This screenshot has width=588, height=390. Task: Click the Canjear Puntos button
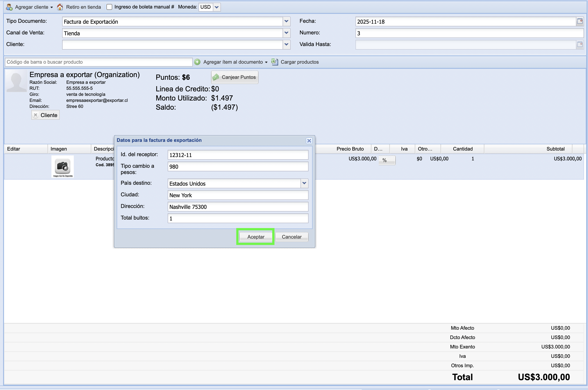coord(235,77)
